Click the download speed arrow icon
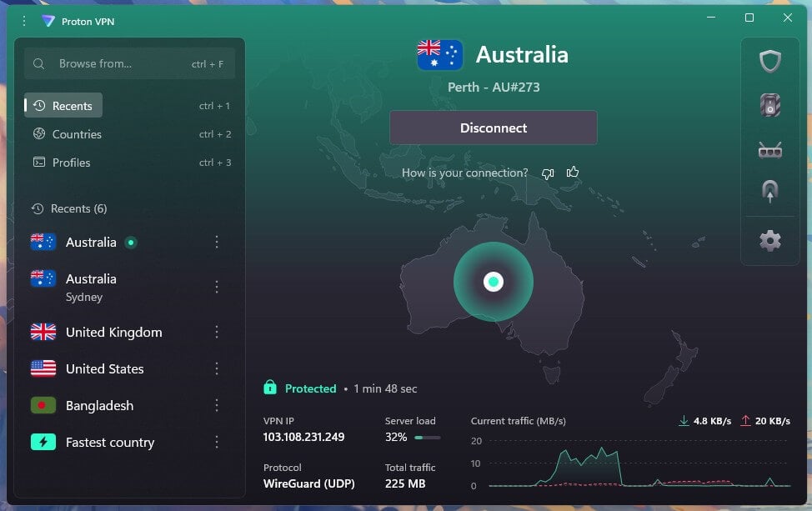Screen dimensions: 812x511 pyautogui.click(x=684, y=421)
